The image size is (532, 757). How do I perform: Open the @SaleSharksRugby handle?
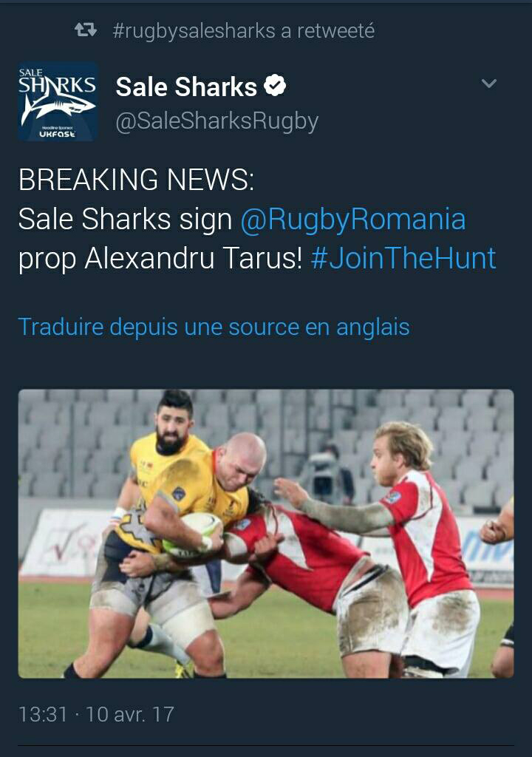click(216, 120)
